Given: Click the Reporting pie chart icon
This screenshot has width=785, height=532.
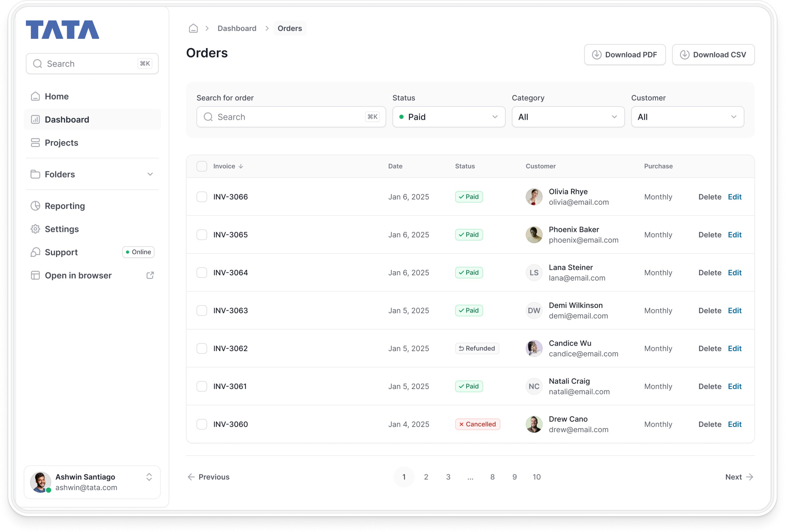Looking at the screenshot, I should (35, 206).
